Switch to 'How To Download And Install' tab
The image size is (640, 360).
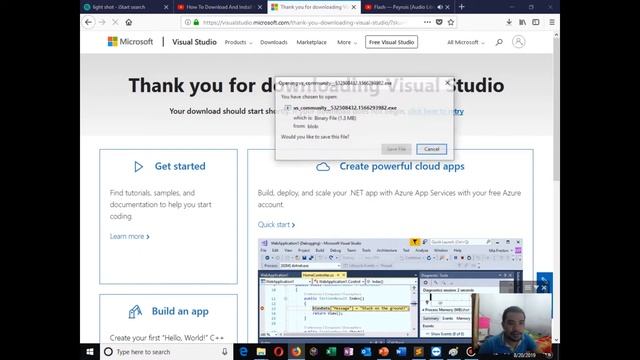220,7
